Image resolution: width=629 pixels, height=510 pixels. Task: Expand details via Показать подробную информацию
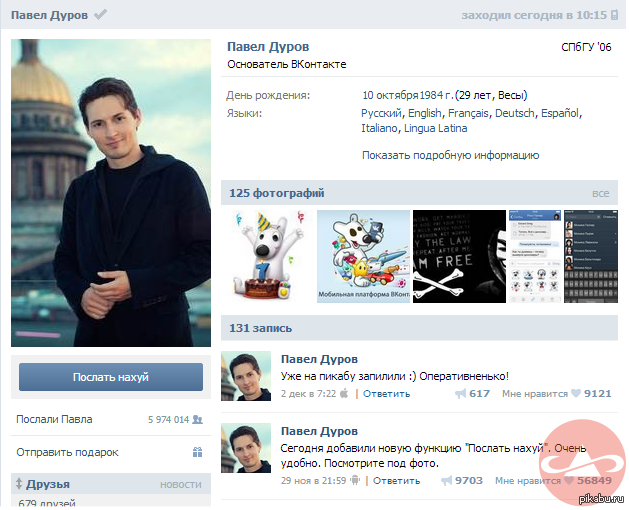450,155
